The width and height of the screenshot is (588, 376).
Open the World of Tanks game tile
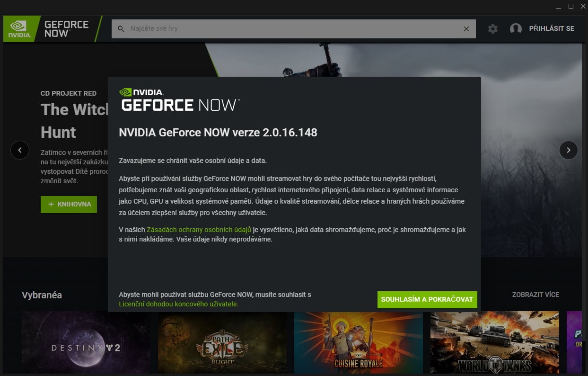click(x=494, y=342)
